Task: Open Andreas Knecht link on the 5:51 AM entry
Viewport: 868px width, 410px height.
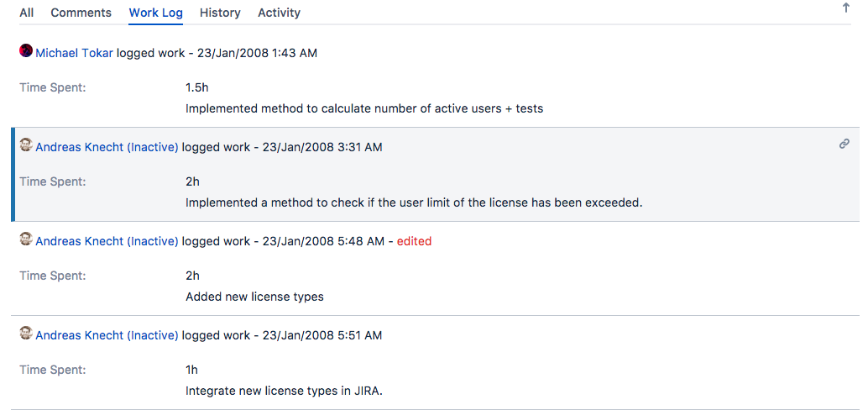Action: (107, 335)
